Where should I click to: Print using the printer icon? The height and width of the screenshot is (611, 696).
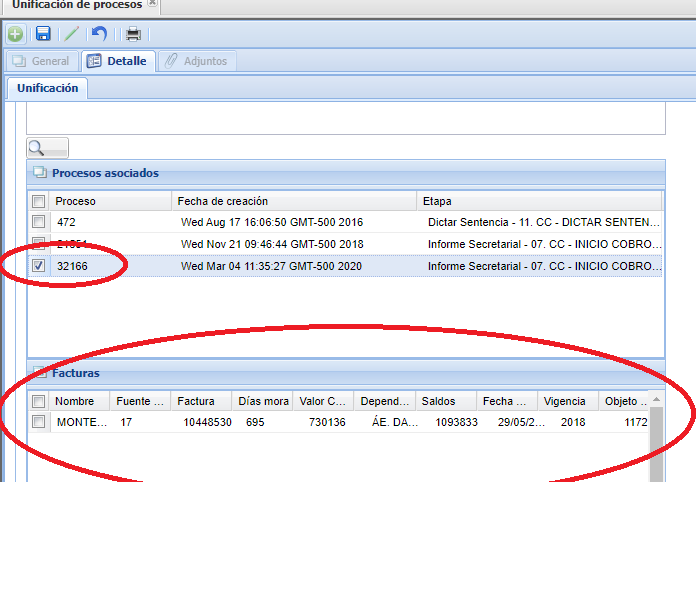pos(132,34)
